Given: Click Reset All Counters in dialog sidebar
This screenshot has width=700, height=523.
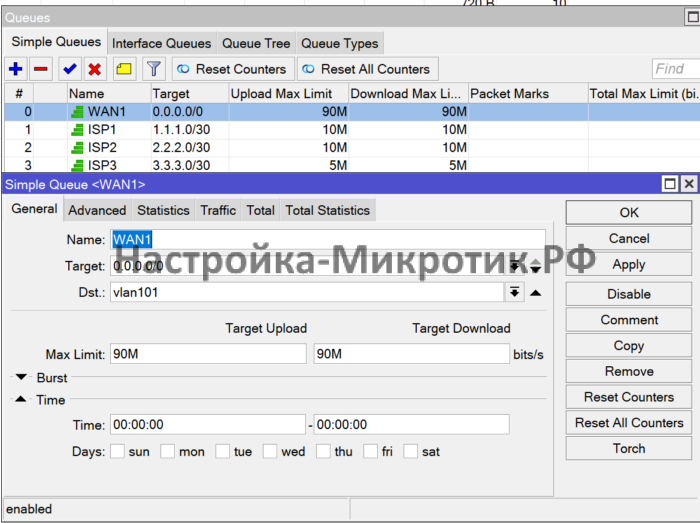Looking at the screenshot, I should (629, 423).
